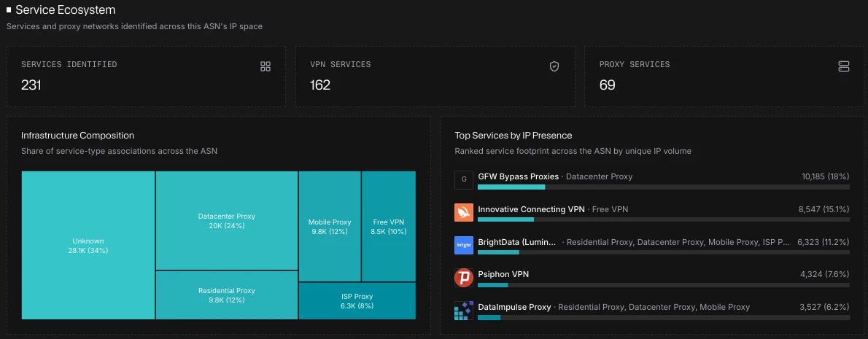Click the DataImpulse service types text
The image size is (868, 339).
click(654, 307)
